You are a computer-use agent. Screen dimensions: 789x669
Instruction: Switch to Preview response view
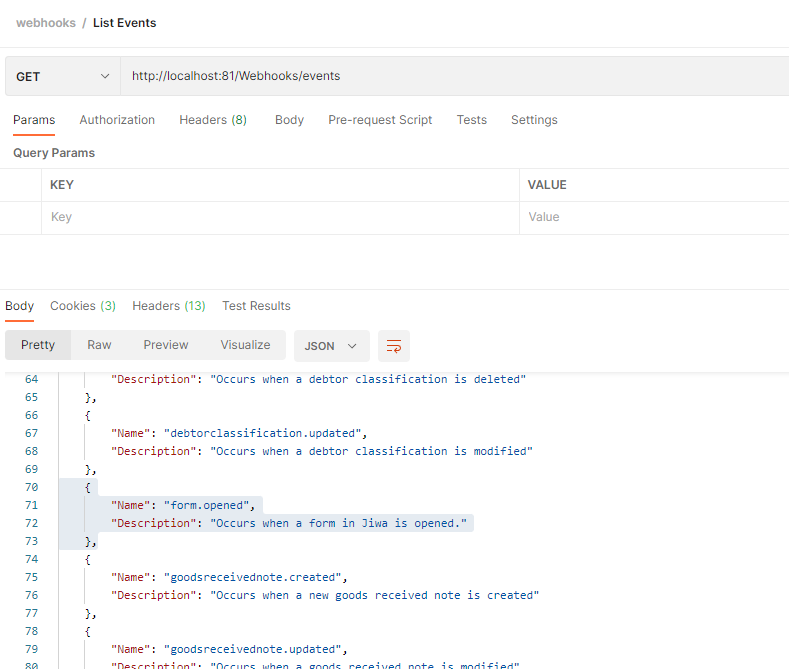(165, 345)
